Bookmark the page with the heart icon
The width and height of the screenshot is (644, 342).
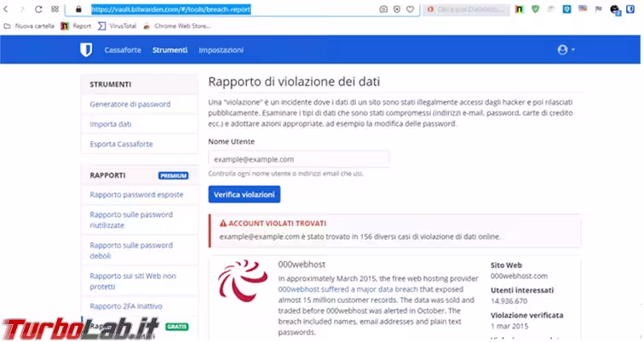coord(411,9)
